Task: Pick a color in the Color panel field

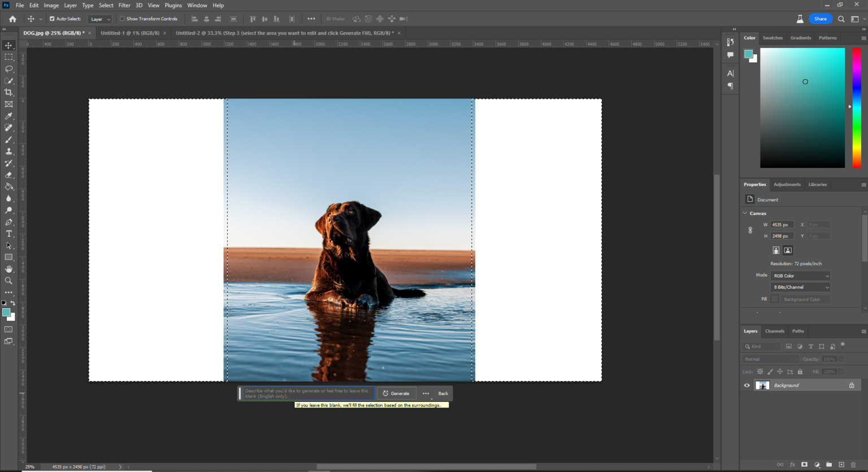Action: [x=802, y=107]
